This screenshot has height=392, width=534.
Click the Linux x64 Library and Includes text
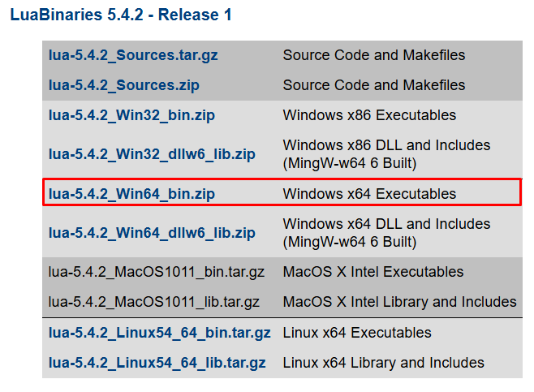384,363
